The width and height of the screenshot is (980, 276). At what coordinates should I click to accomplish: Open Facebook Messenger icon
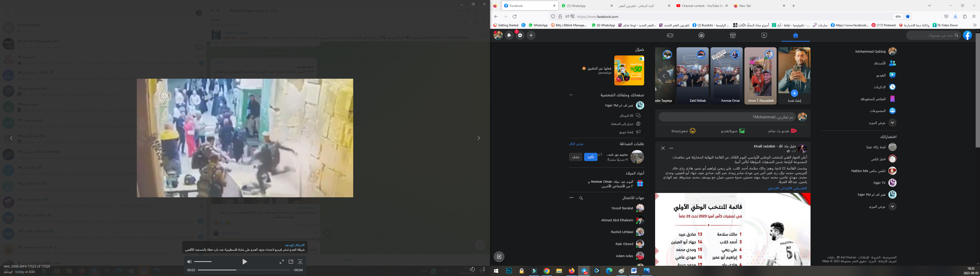tap(520, 36)
